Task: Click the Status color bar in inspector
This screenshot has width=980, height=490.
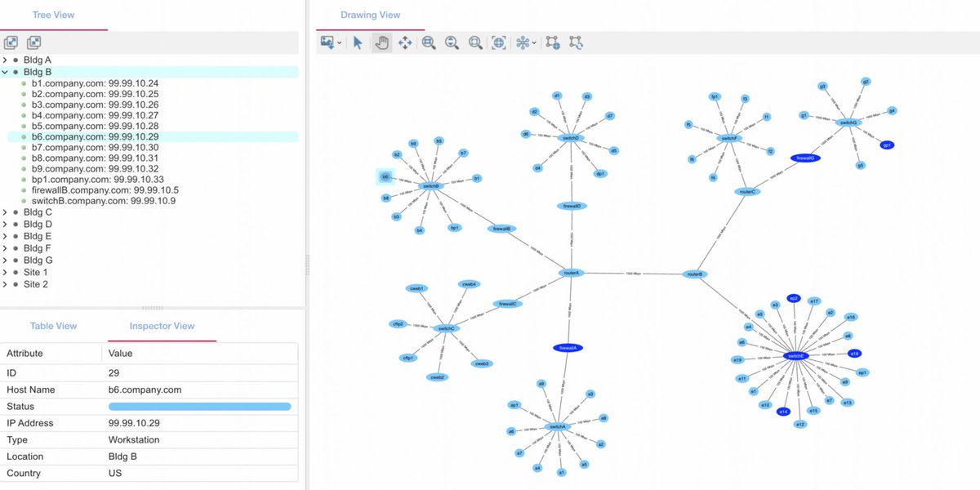Action: click(199, 406)
